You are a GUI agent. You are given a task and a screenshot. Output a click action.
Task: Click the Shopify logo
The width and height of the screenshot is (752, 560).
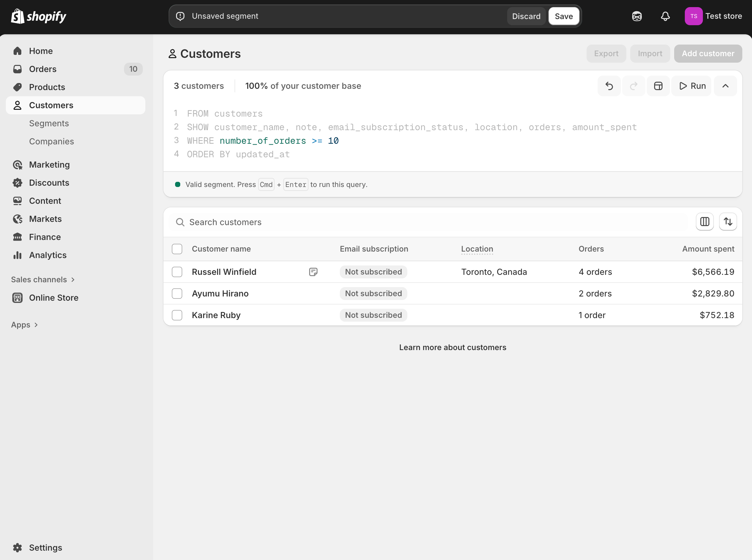[x=38, y=16]
